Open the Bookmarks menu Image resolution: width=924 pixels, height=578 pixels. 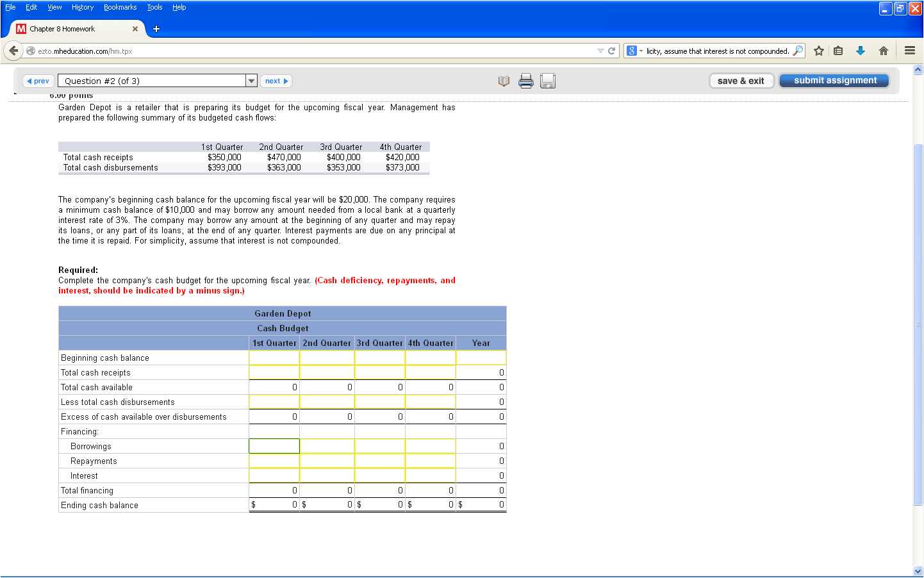click(x=120, y=7)
